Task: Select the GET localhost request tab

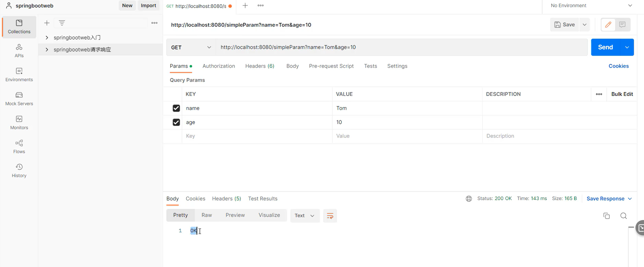Action: [199, 6]
